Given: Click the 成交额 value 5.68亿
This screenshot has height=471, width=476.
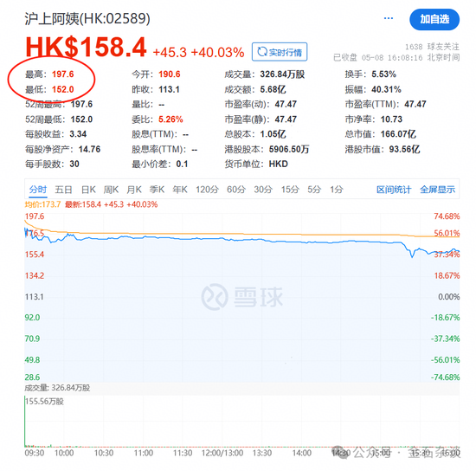Looking at the screenshot, I should (273, 89).
